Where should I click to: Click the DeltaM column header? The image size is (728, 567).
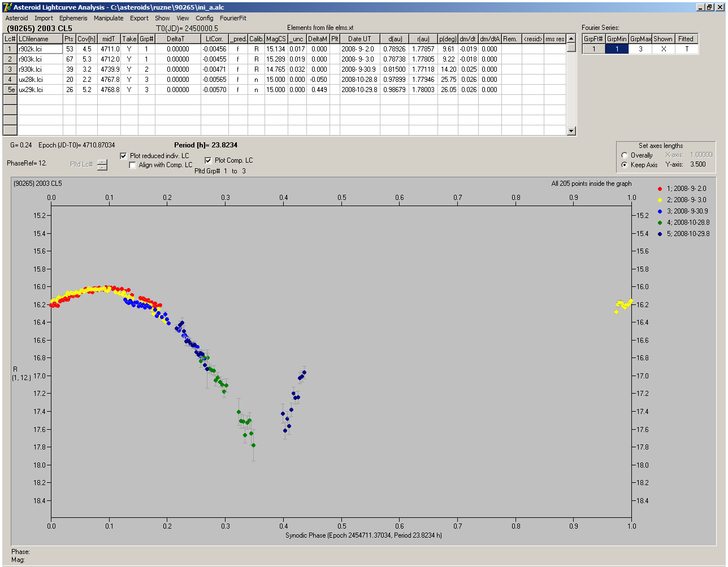[x=318, y=39]
